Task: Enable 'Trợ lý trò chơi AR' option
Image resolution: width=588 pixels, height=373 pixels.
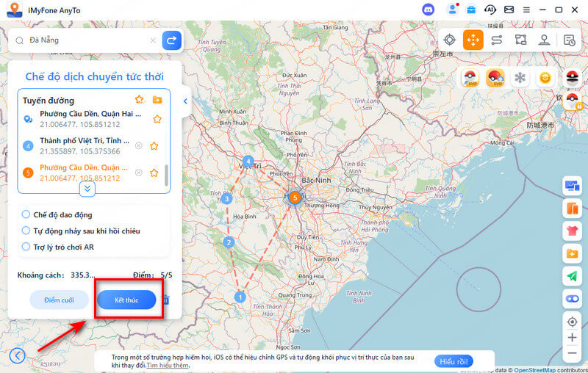Action: 26,247
